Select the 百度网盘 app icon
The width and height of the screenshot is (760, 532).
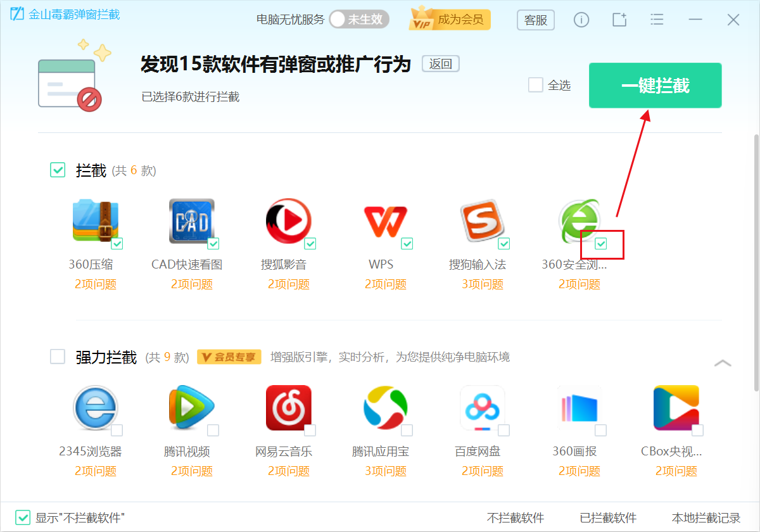coord(483,408)
